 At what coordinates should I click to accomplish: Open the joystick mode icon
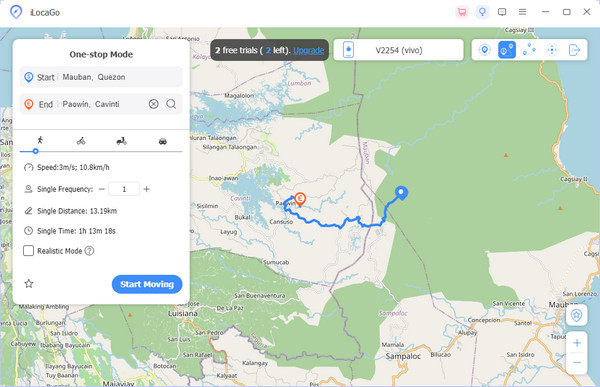(552, 50)
